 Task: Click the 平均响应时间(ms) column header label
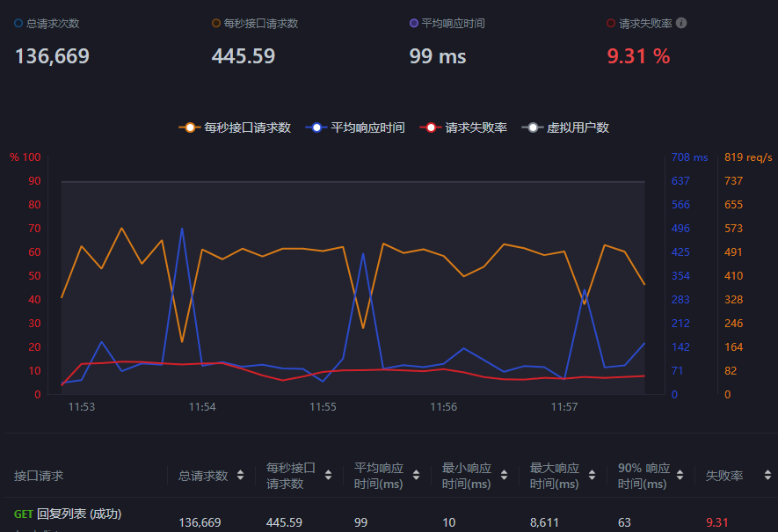[x=378, y=476]
